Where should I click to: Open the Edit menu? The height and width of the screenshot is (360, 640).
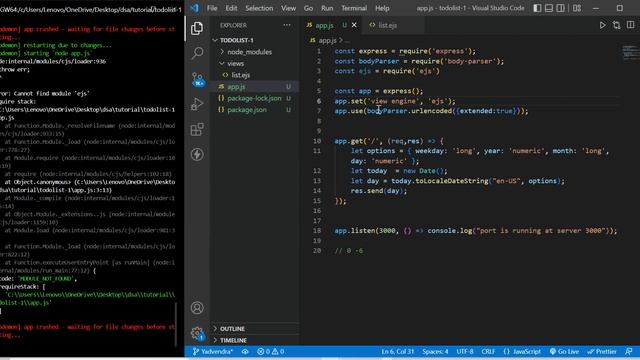click(x=231, y=8)
